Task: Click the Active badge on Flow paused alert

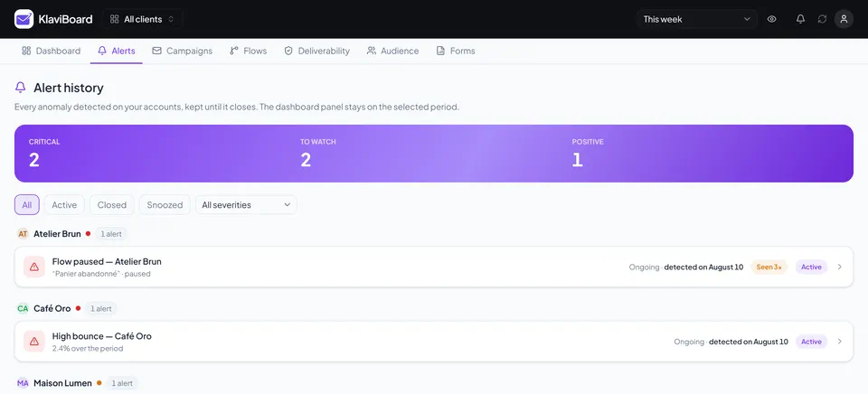Action: pyautogui.click(x=811, y=267)
